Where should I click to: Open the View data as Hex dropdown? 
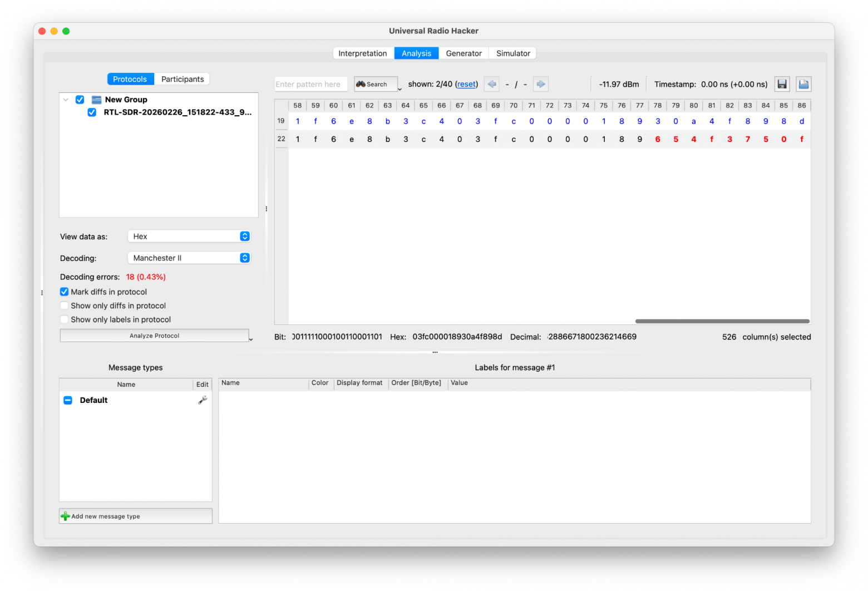189,237
